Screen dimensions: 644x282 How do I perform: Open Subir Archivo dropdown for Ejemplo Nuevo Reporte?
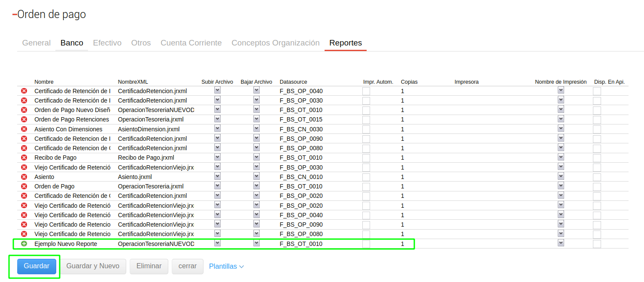coord(217,243)
